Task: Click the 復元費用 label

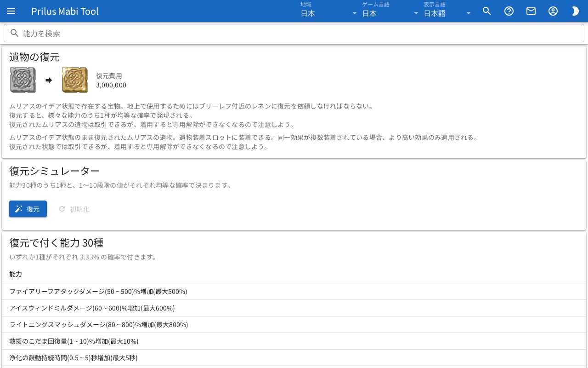Action: [x=109, y=76]
